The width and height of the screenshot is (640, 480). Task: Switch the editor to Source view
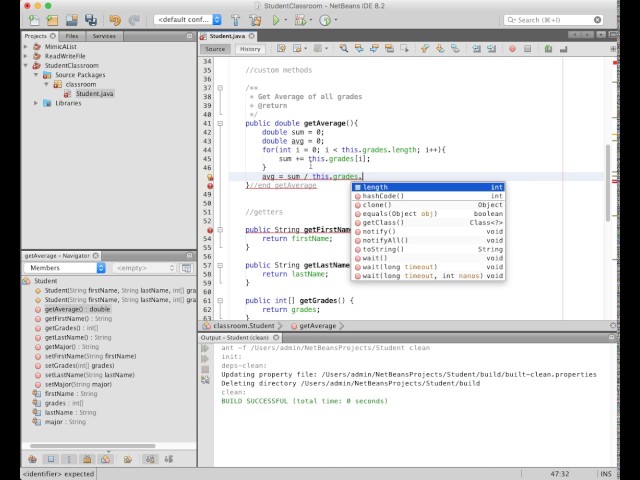coord(215,49)
